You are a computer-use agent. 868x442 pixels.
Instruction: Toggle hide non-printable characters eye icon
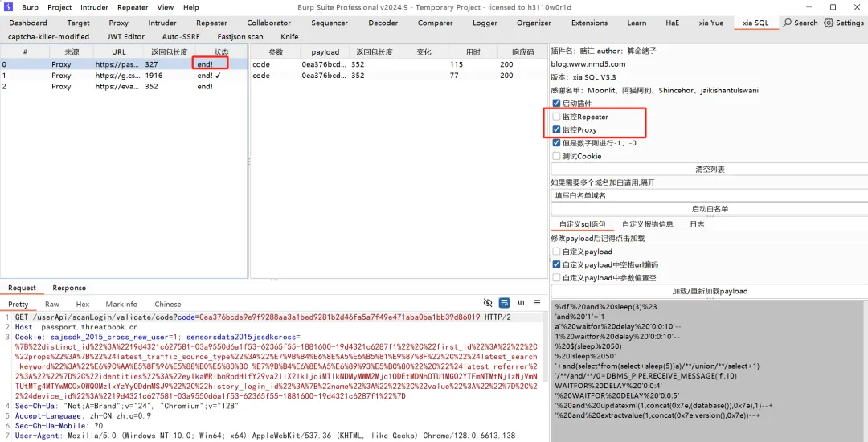click(x=488, y=303)
